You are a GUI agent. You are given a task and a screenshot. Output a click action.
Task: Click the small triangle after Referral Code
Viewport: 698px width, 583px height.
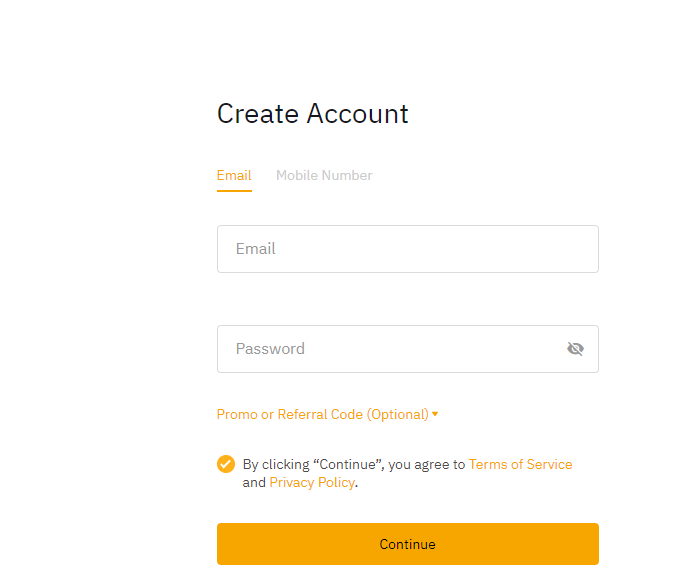(435, 414)
